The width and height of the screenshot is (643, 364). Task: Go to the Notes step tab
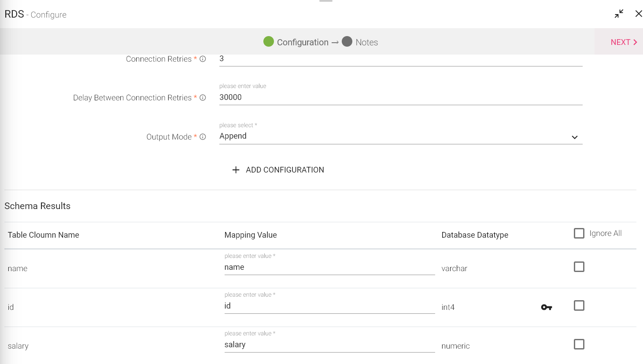tap(366, 42)
